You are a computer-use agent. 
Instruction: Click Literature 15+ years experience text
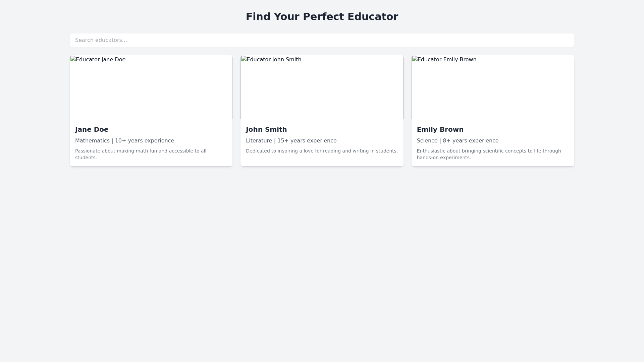(291, 141)
